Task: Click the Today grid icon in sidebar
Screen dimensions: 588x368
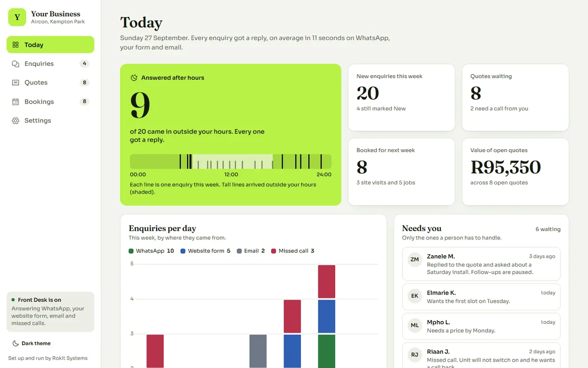Action: tap(16, 45)
